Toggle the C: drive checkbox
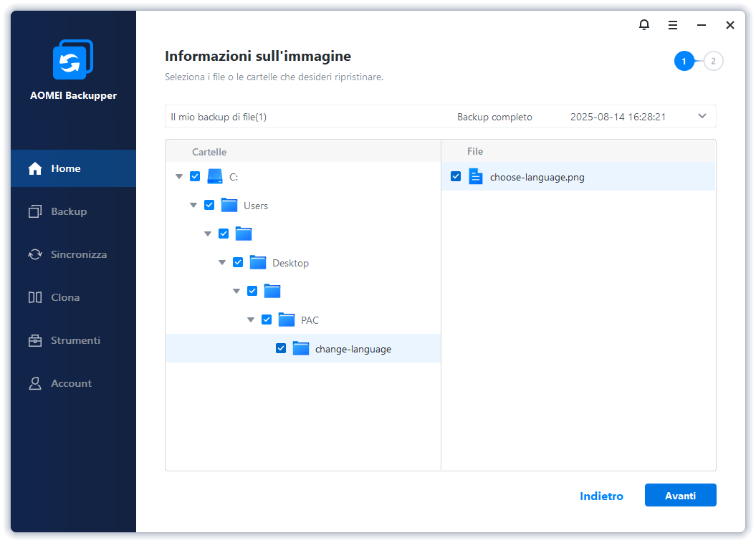Screen dimensions: 756x543 [195, 176]
